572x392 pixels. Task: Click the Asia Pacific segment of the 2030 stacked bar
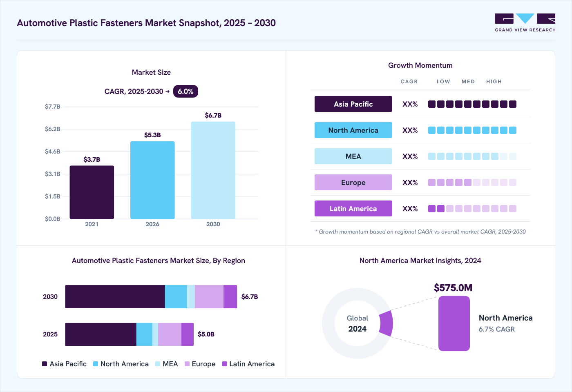point(115,297)
